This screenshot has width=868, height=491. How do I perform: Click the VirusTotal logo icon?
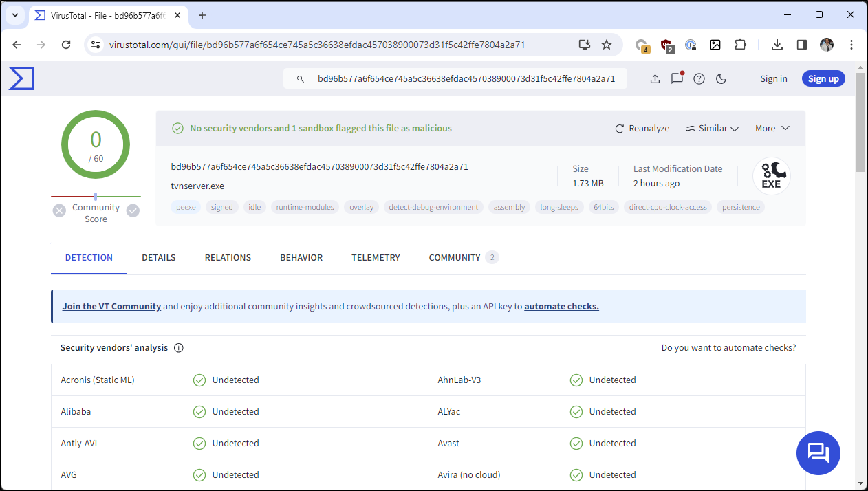[21, 78]
